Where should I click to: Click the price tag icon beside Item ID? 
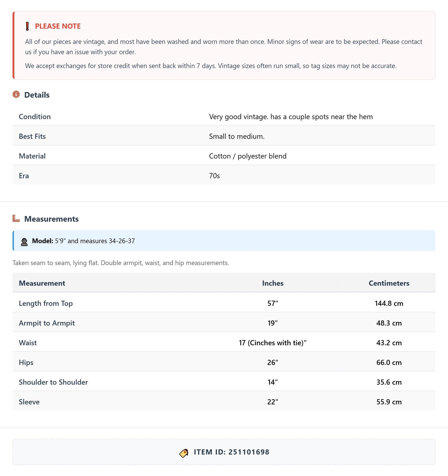184,453
